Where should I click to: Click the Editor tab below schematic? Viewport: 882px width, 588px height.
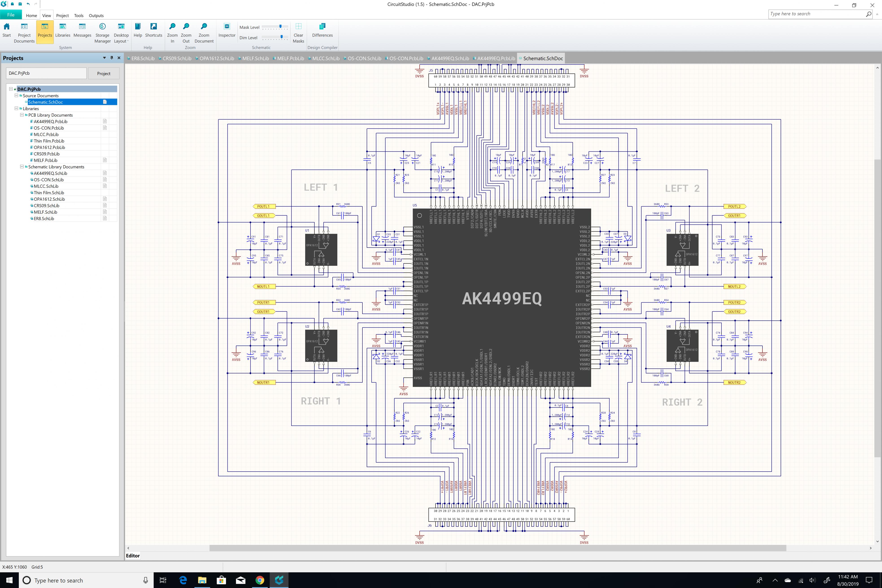click(133, 555)
